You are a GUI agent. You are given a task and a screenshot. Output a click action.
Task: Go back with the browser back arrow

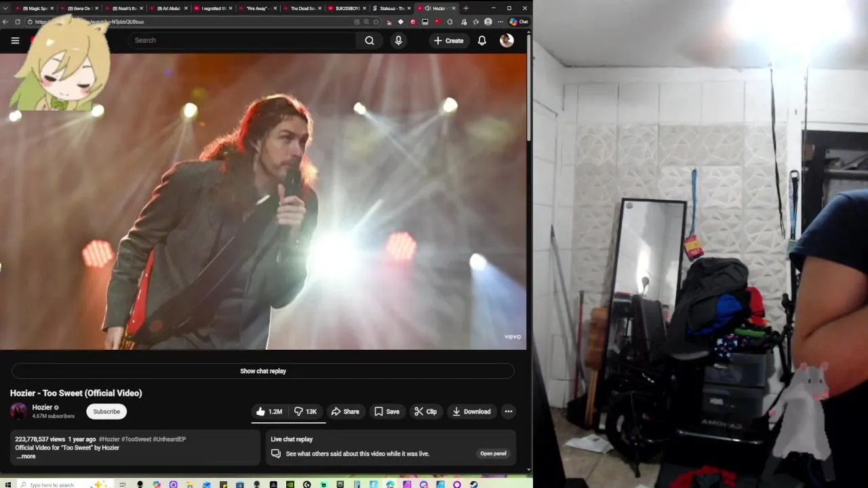[x=5, y=22]
